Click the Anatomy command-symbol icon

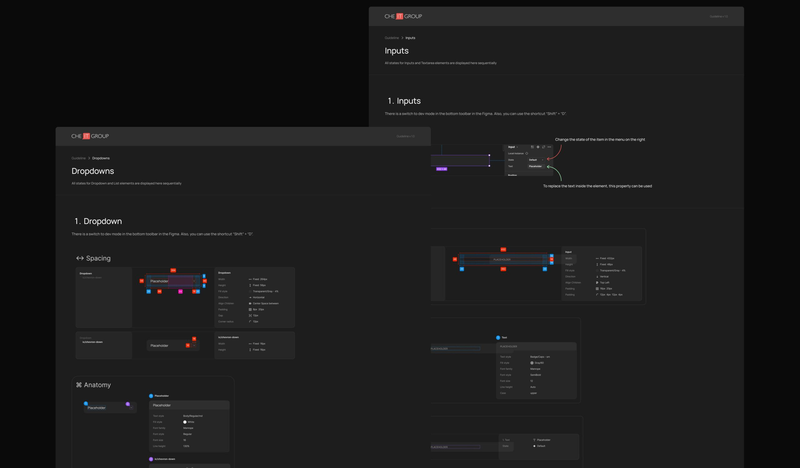click(x=79, y=385)
